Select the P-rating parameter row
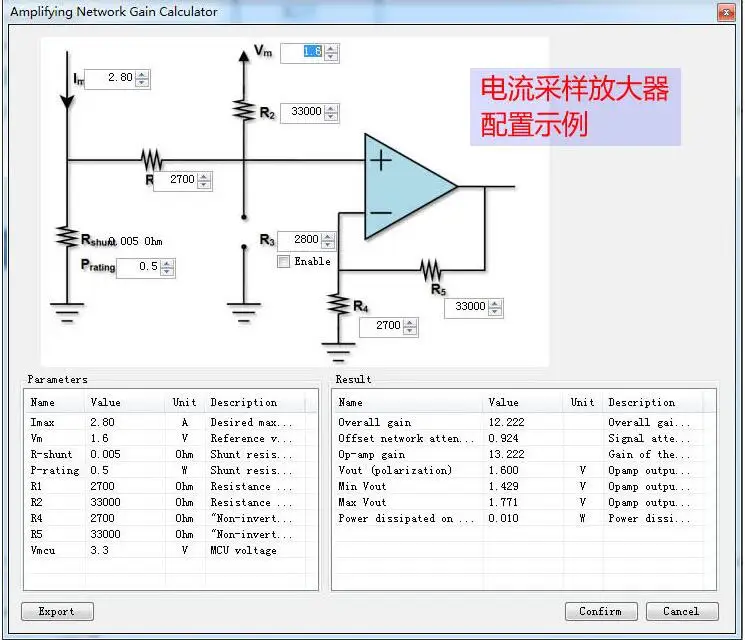This screenshot has height=640, width=745. (170, 470)
